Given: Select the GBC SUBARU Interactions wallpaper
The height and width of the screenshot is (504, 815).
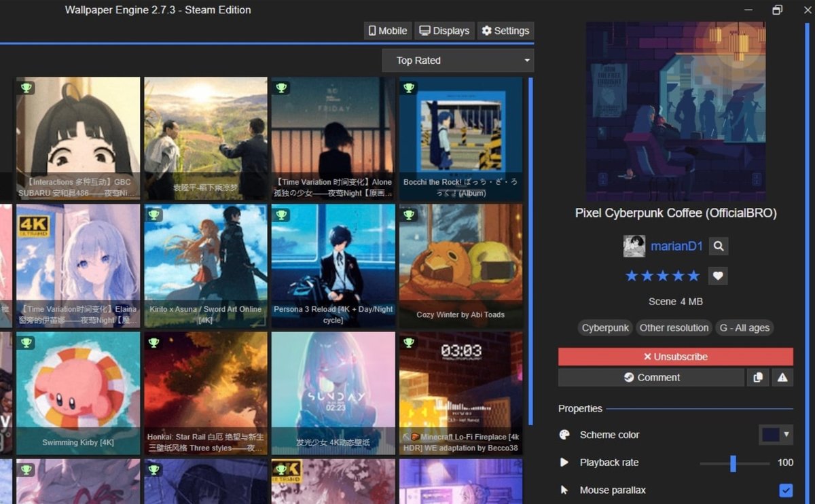Looking at the screenshot, I should tap(78, 139).
